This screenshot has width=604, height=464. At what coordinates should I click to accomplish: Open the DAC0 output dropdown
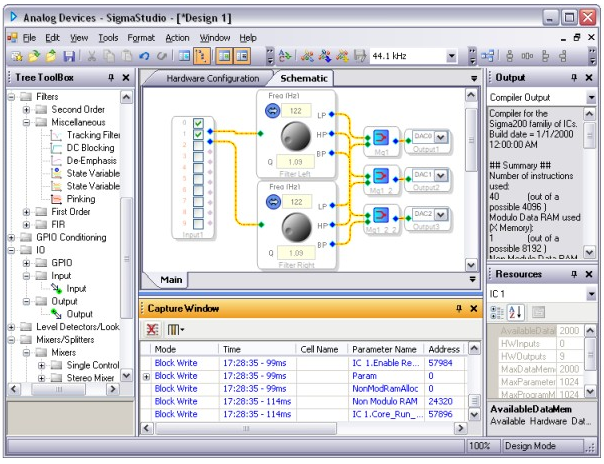pos(441,137)
